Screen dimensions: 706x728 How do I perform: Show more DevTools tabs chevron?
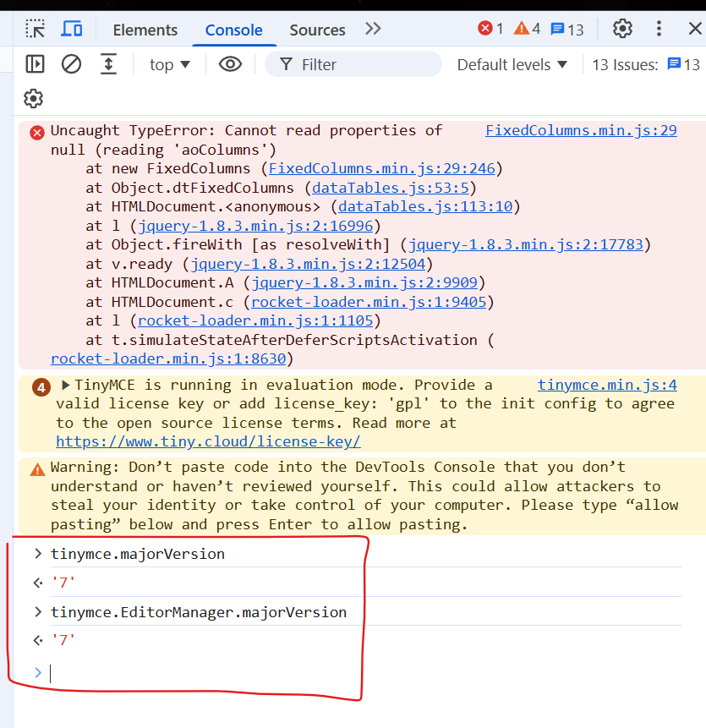pyautogui.click(x=373, y=29)
